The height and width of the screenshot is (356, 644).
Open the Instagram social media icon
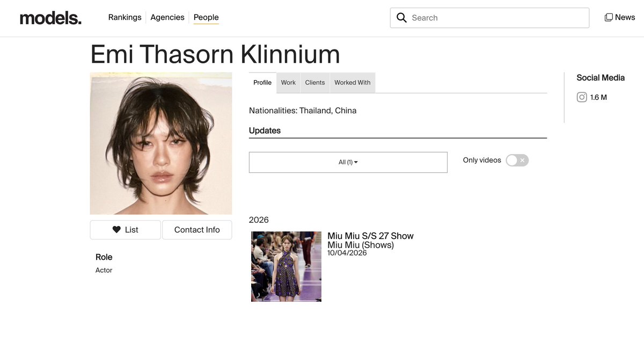pyautogui.click(x=582, y=97)
